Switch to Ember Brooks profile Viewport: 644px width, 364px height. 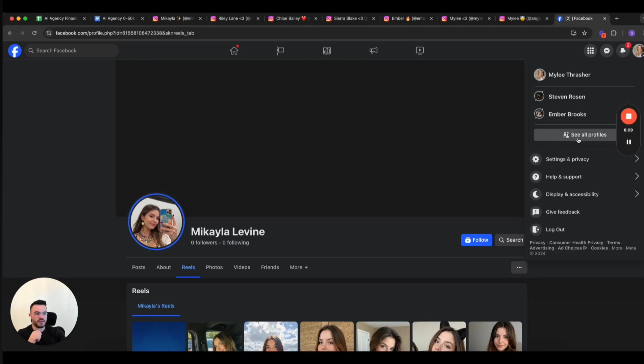pos(567,114)
